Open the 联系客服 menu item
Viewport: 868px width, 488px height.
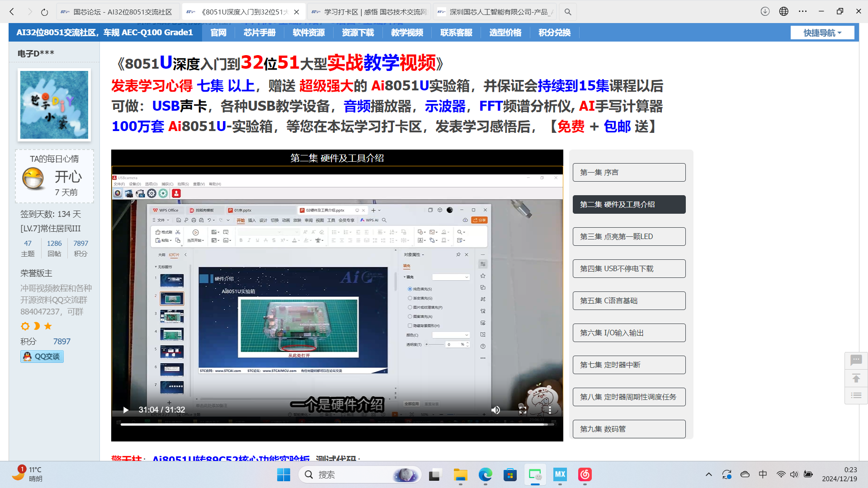tap(457, 33)
